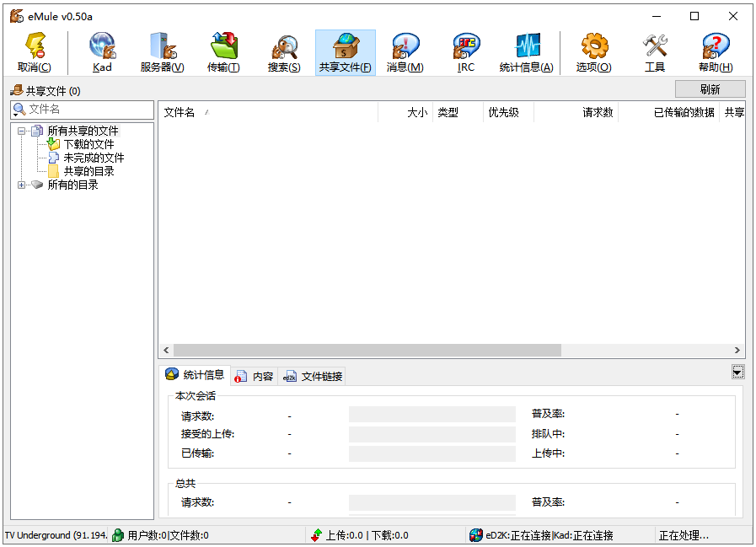Click the collapse arrow of the details panel
Image resolution: width=756 pixels, height=547 pixels.
[x=737, y=372]
